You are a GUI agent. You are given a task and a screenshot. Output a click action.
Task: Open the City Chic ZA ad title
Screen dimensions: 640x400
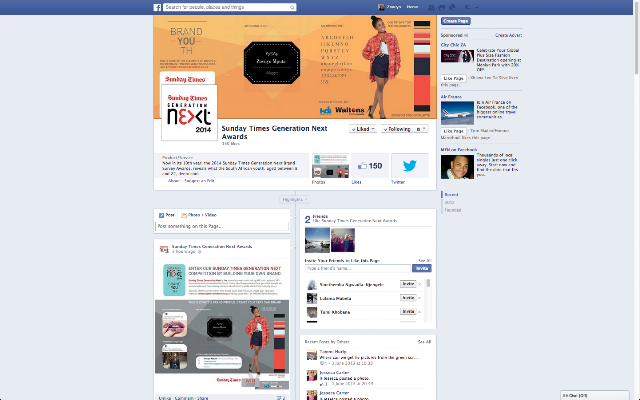[x=453, y=45]
